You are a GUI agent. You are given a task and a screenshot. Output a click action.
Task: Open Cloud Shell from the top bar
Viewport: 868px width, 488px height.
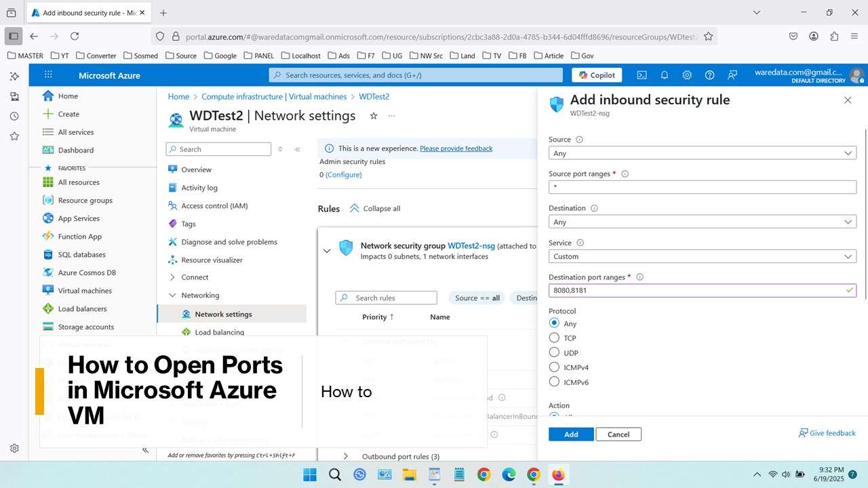642,75
